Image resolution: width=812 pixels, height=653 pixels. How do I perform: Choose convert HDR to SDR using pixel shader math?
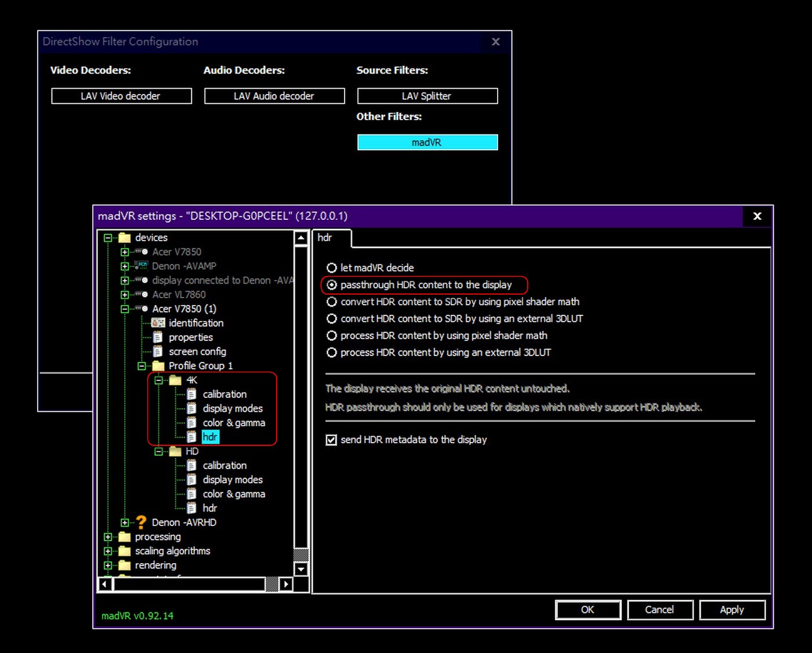pos(332,302)
